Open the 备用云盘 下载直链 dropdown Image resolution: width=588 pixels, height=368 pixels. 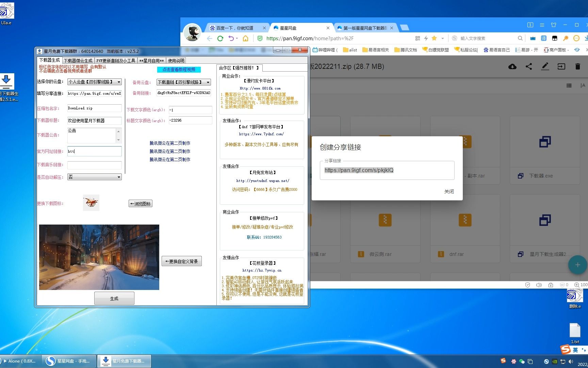click(184, 82)
